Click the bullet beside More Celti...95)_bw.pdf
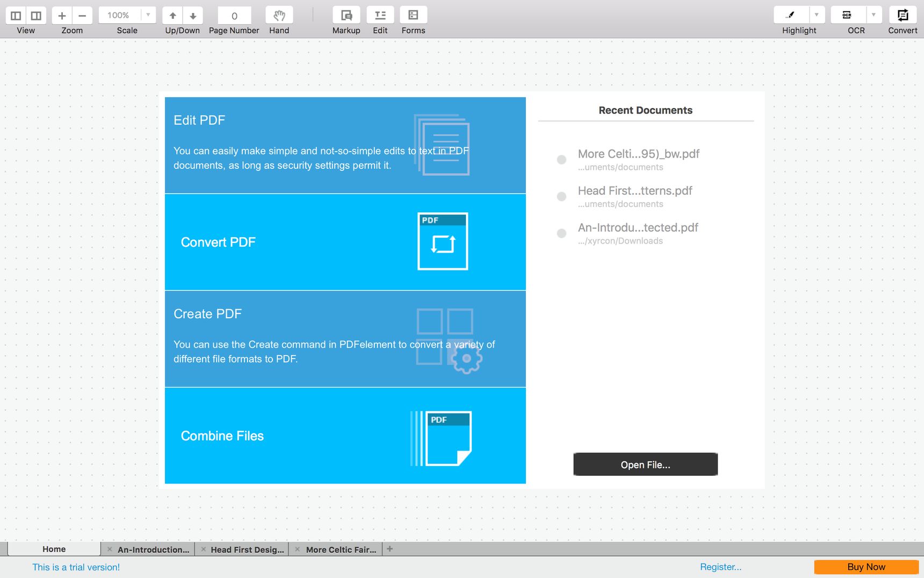This screenshot has height=578, width=924. [x=561, y=160]
